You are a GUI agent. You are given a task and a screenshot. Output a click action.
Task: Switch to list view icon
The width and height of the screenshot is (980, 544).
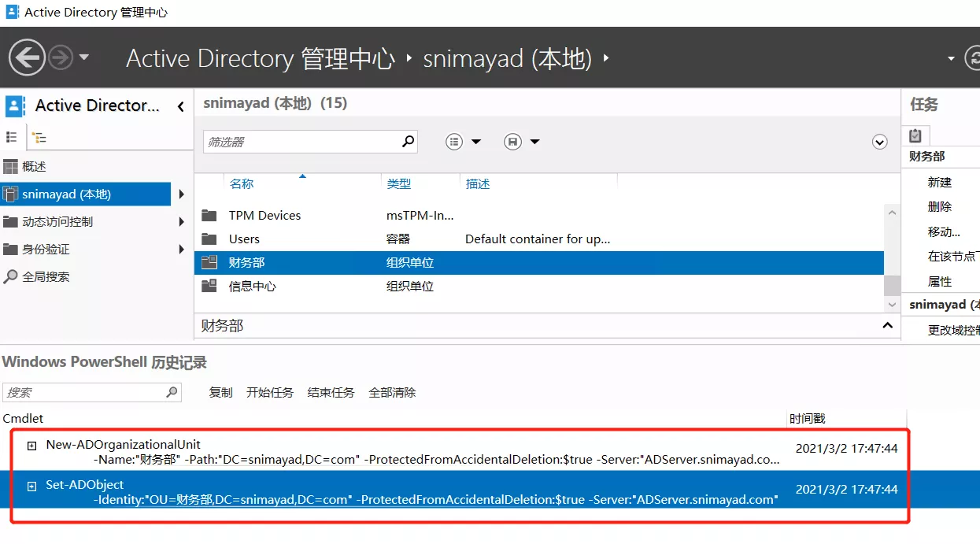coord(12,137)
